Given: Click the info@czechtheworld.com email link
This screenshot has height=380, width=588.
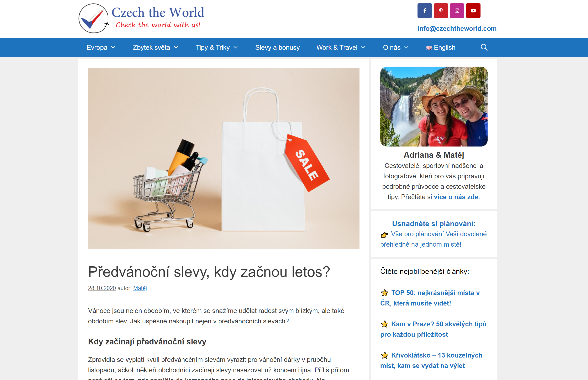Looking at the screenshot, I should pyautogui.click(x=457, y=29).
